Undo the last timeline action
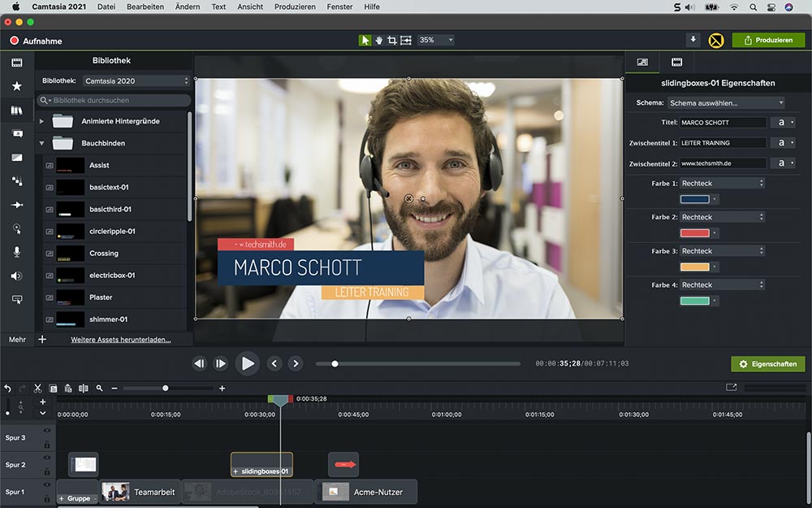Screen dimensions: 812x508 click(8, 389)
